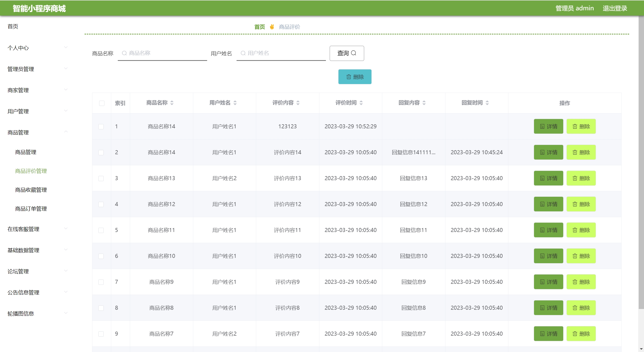Open 详情 for row with 商品名称13
Viewport: 644px width, 352px height.
point(548,178)
